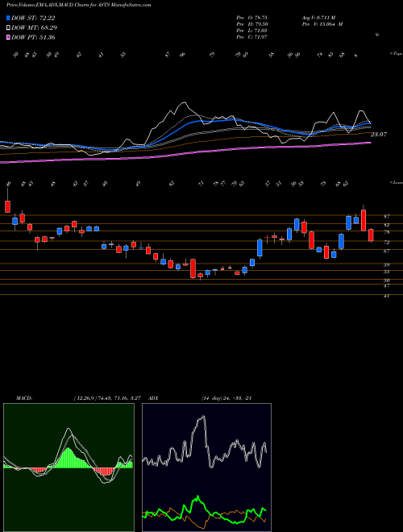Click the magenta DOW PT legend swatch
Viewport: 403px width, 532px height.
[x=8, y=37]
